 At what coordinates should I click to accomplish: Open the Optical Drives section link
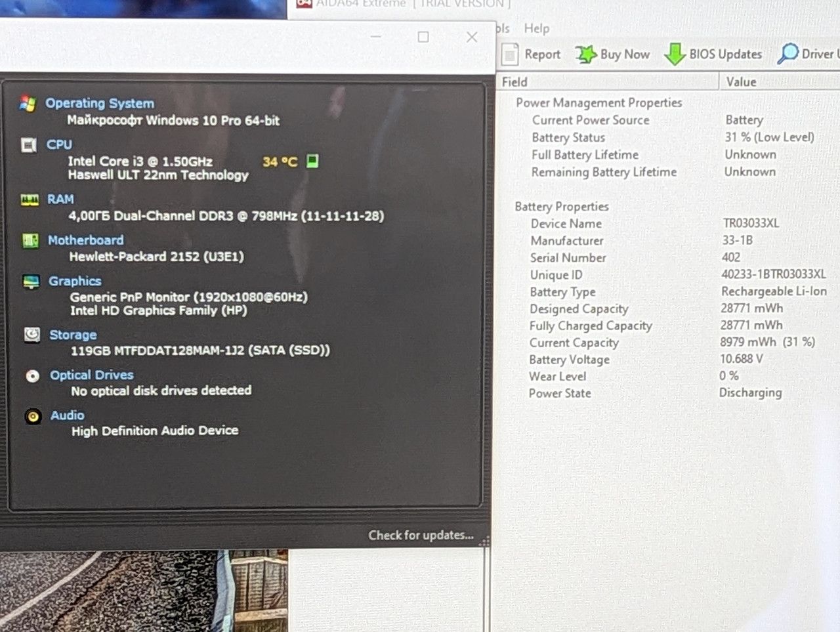(92, 375)
